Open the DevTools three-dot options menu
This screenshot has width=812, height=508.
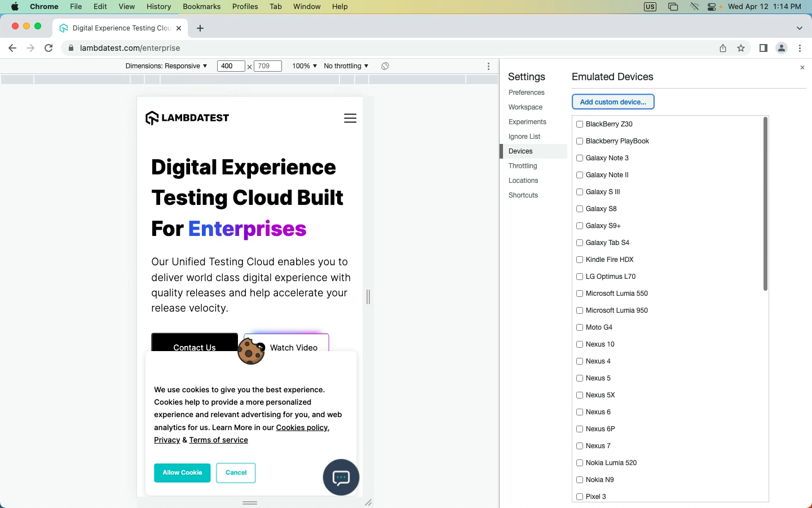pos(488,66)
